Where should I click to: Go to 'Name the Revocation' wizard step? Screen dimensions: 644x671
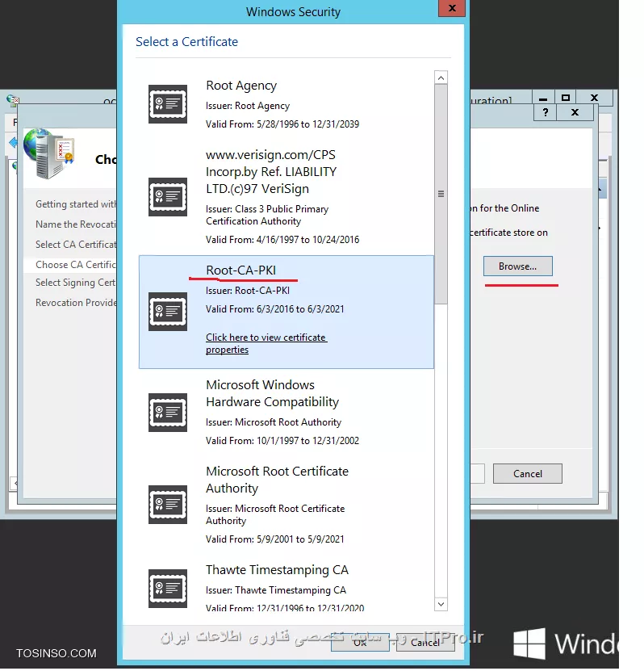[76, 224]
